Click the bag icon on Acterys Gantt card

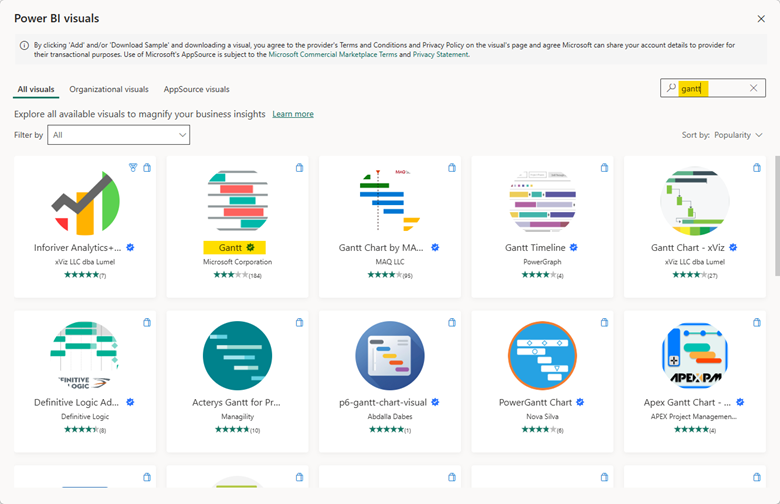coord(299,322)
